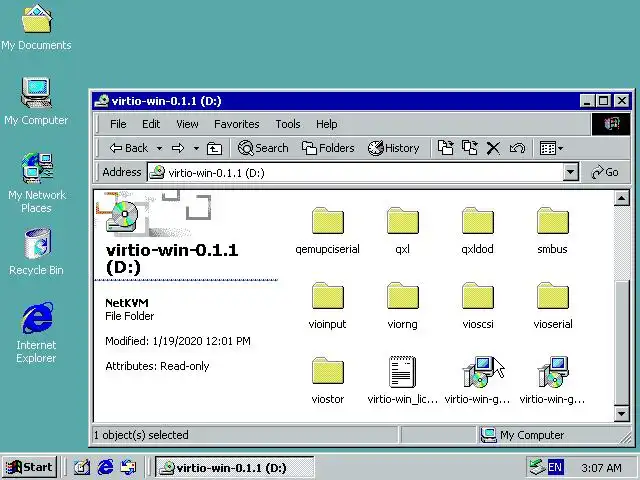Open the Edit menu
Viewport: 640px width, 480px height.
click(151, 124)
